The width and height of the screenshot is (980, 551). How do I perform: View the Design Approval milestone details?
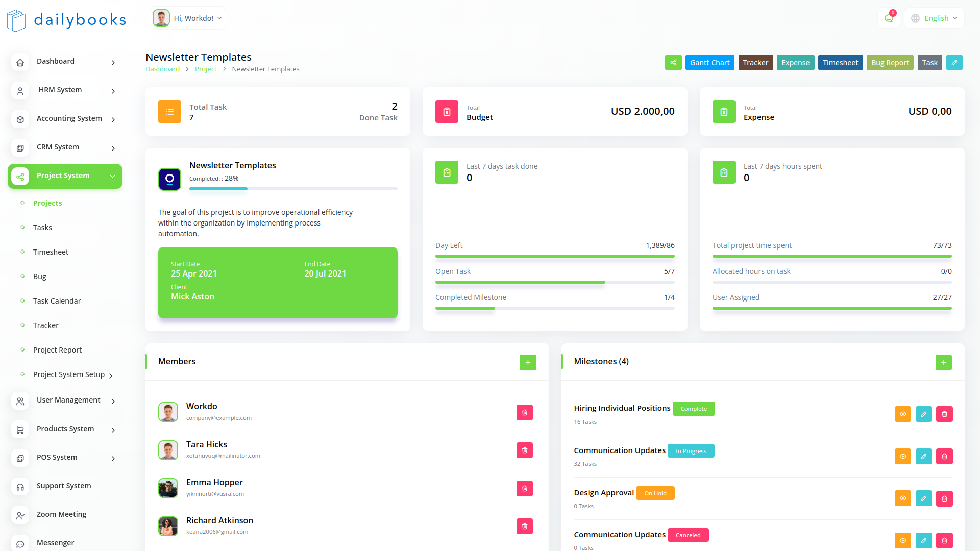click(x=902, y=498)
